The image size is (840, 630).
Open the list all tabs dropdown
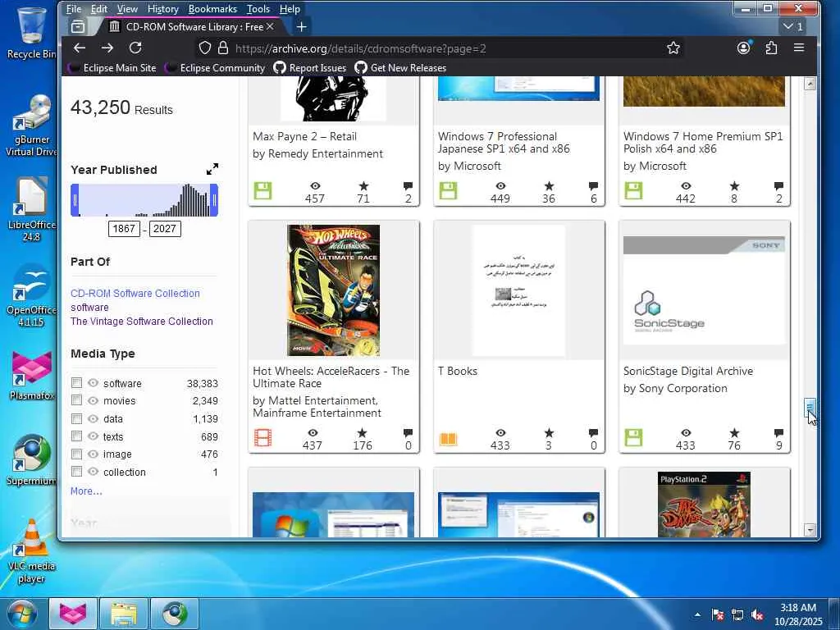793,27
